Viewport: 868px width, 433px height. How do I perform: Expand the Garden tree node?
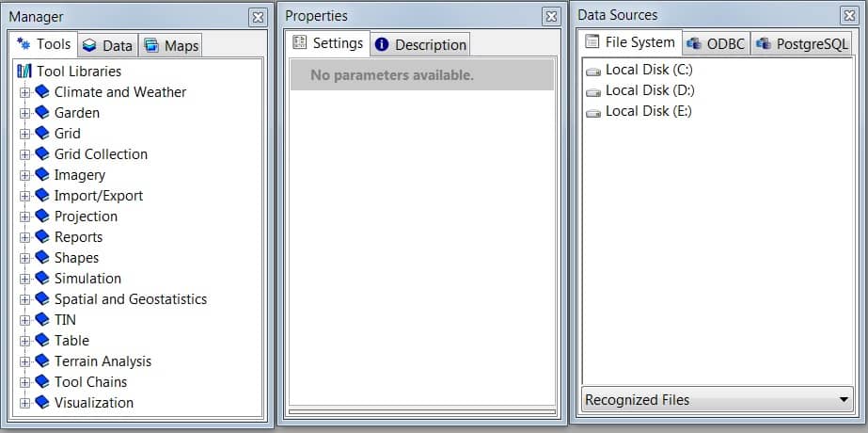tap(24, 113)
